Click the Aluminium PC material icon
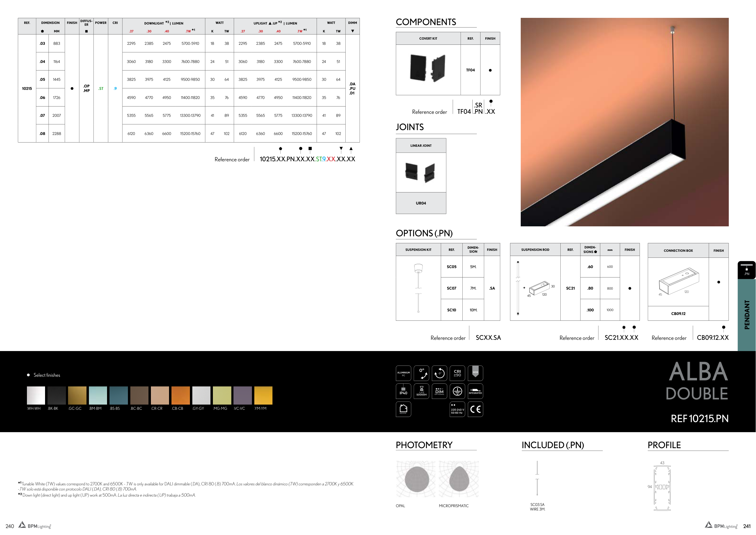This screenshot has width=756, height=535. point(403,373)
